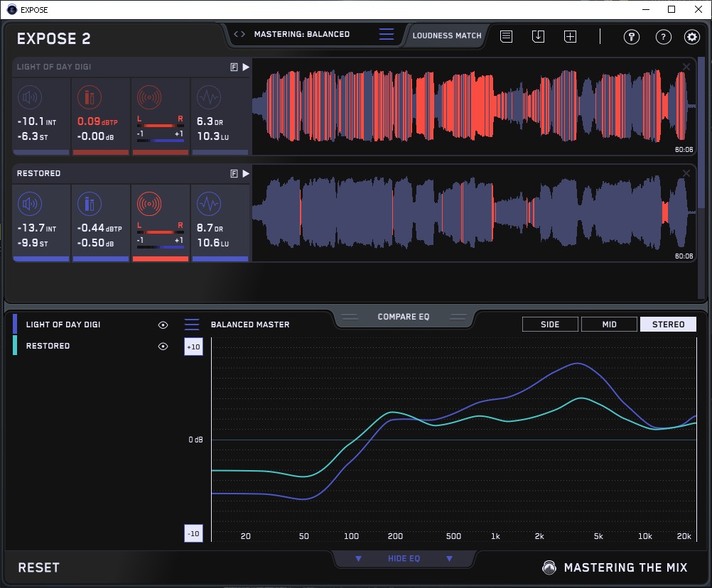Switch to the Side EQ view
The height and width of the screenshot is (588, 712).
click(x=550, y=325)
